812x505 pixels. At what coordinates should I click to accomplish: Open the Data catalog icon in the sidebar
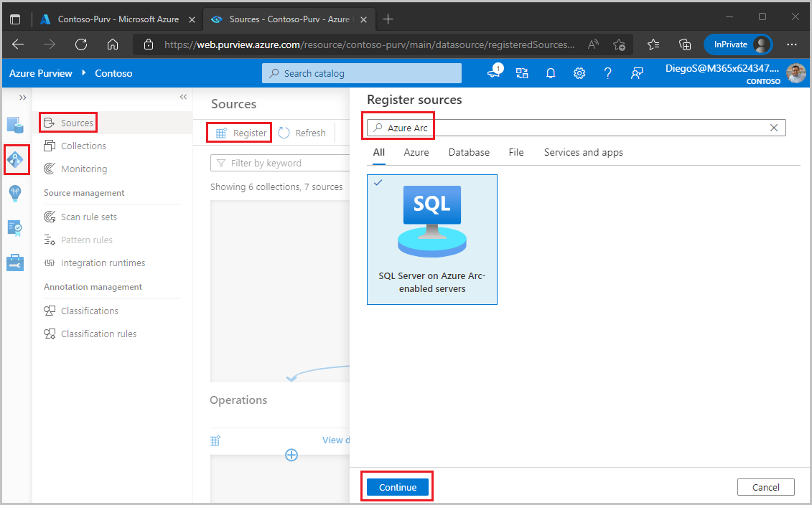pyautogui.click(x=16, y=123)
